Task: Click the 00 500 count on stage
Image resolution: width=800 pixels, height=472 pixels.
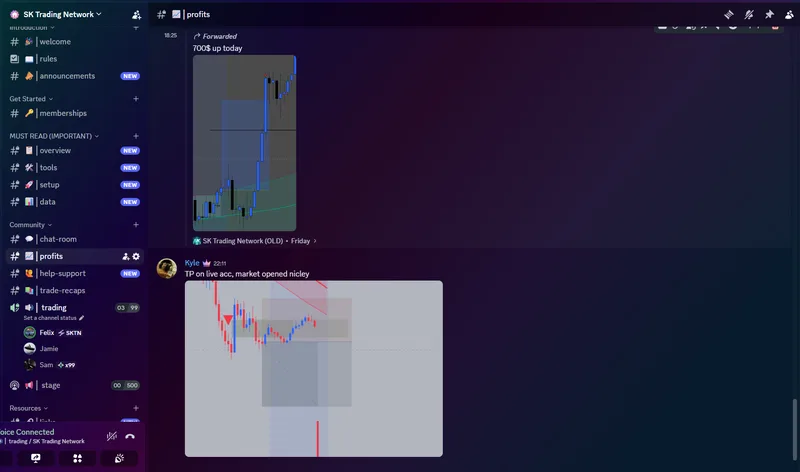Action: tap(126, 385)
